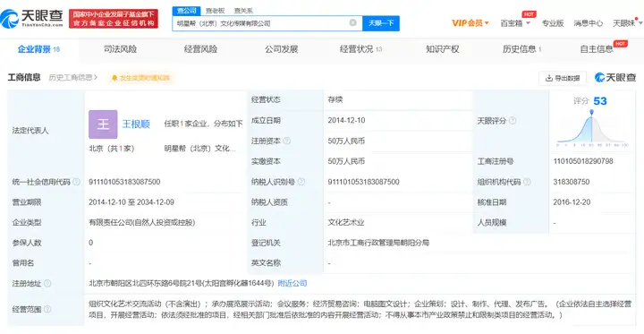Open 专业版 link
This screenshot has width=644, height=334.
tap(553, 23)
